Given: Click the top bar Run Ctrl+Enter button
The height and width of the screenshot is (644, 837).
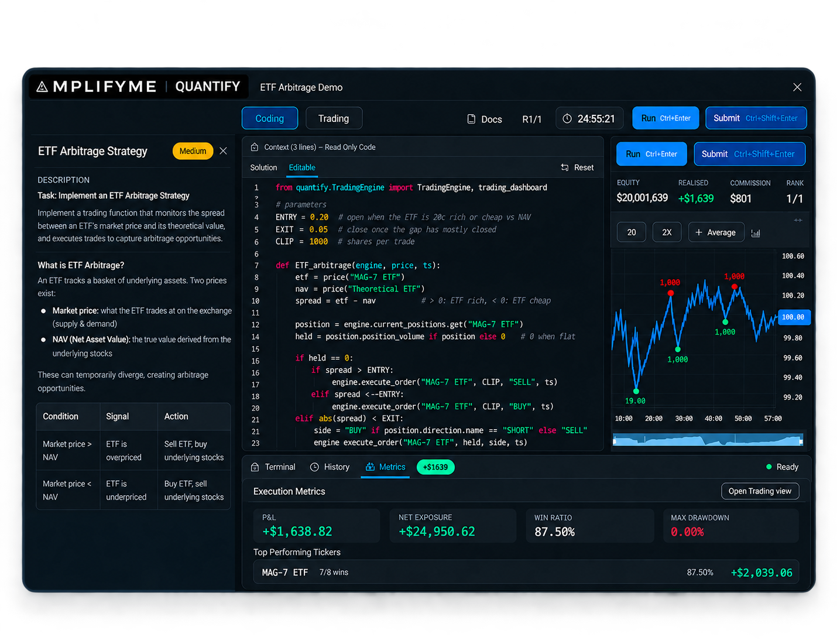Looking at the screenshot, I should click(x=666, y=118).
